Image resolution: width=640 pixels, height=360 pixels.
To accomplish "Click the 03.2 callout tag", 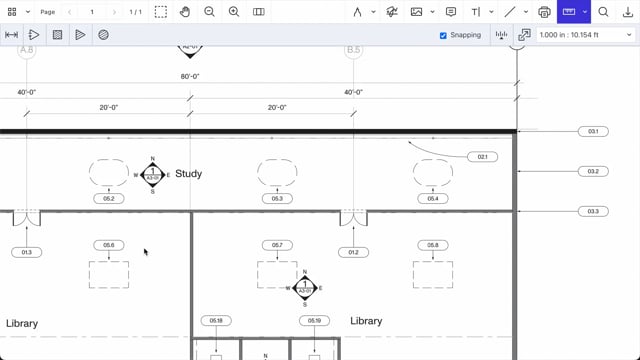I will (x=593, y=171).
